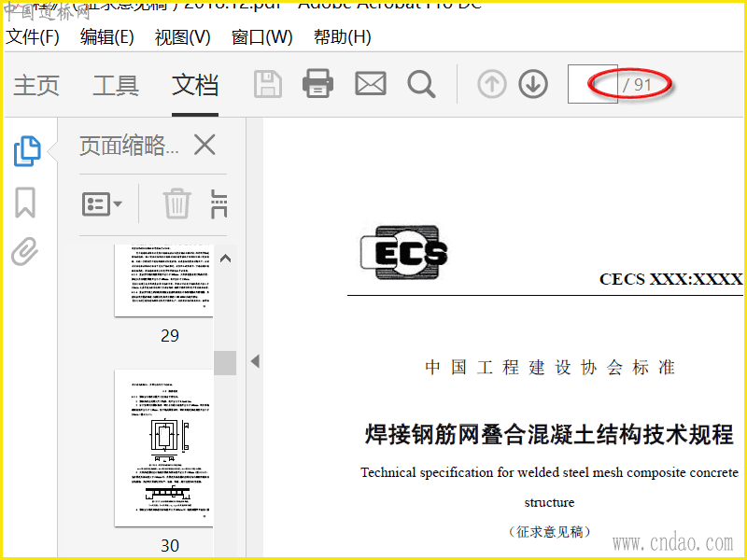Click the CECS XXX:XXXX text
Screen dimensions: 747x560
coord(670,279)
